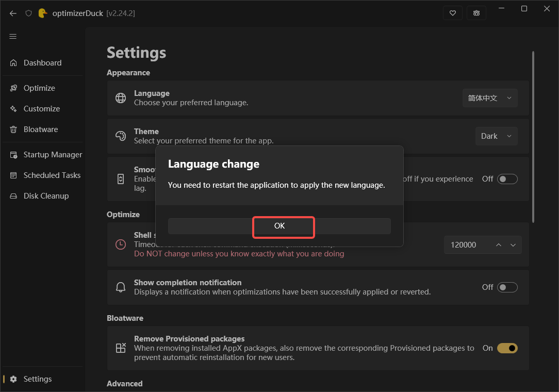Increase timeout with the up arrow
The width and height of the screenshot is (559, 392).
(x=498, y=245)
